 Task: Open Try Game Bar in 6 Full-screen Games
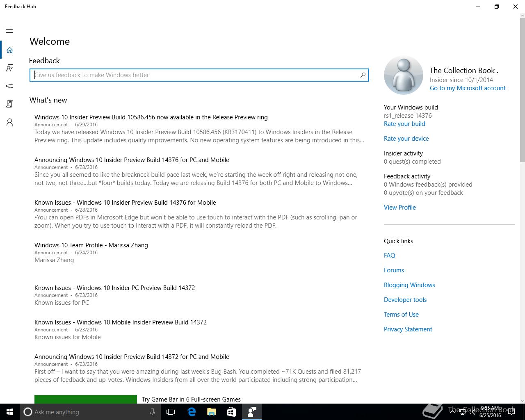(x=191, y=399)
